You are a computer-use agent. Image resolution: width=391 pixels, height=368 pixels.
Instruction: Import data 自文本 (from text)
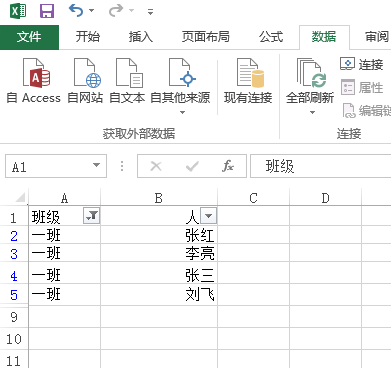(127, 81)
